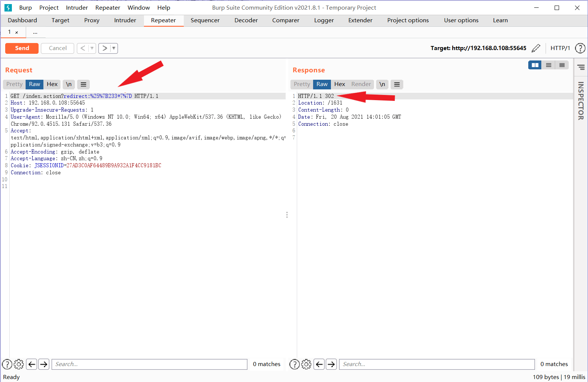Expand the back history dropdown arrow

[92, 48]
